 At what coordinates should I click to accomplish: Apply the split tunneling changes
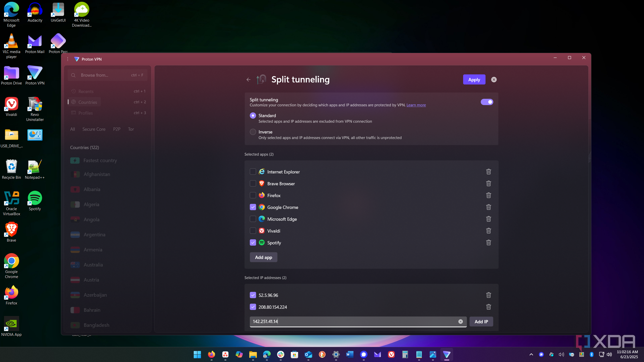[x=474, y=80]
